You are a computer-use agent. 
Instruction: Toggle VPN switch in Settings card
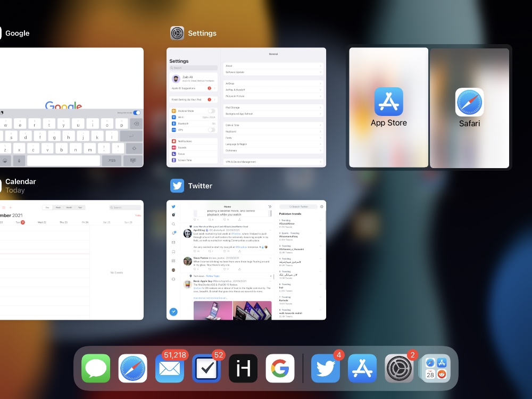[211, 130]
